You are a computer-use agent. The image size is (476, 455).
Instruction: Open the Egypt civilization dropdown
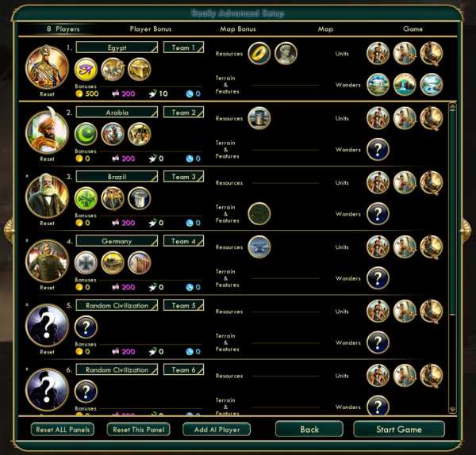[x=117, y=48]
